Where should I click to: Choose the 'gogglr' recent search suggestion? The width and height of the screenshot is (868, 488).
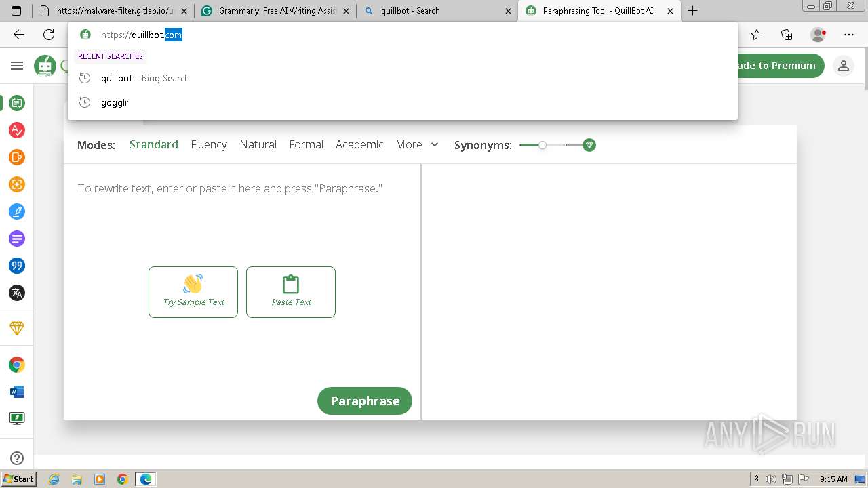click(x=403, y=102)
